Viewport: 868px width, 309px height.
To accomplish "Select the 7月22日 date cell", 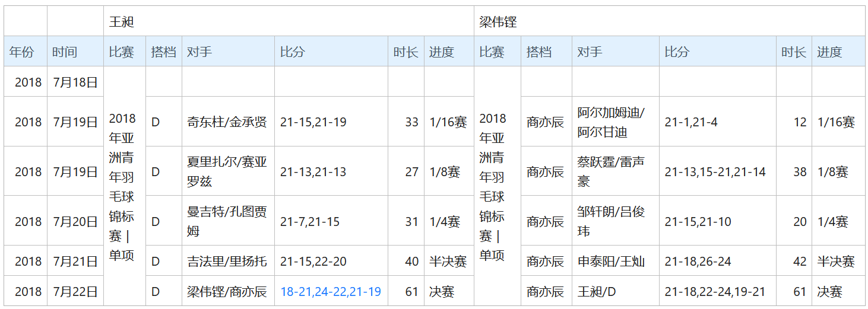I will [x=75, y=292].
